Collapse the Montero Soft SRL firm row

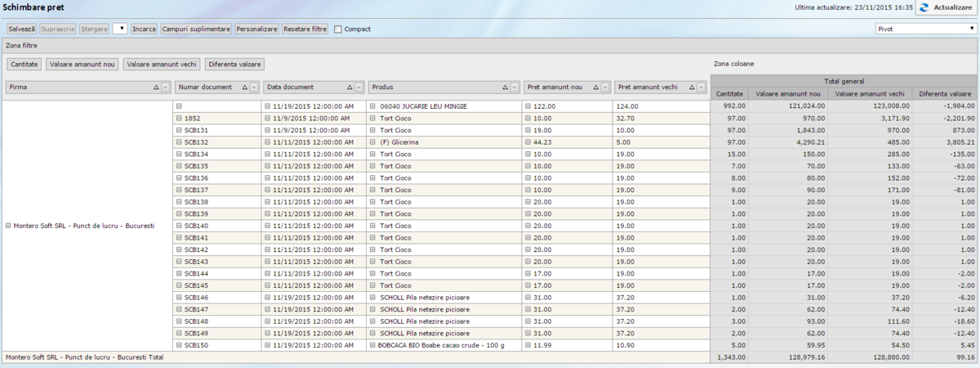point(8,226)
